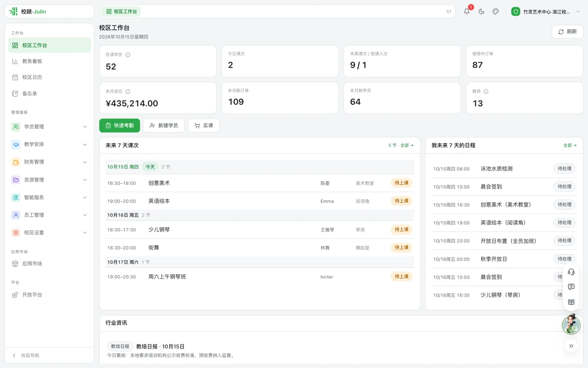The image size is (588, 368).
Task: Click the 学员管理 sidebar icon
Action: coord(16,127)
